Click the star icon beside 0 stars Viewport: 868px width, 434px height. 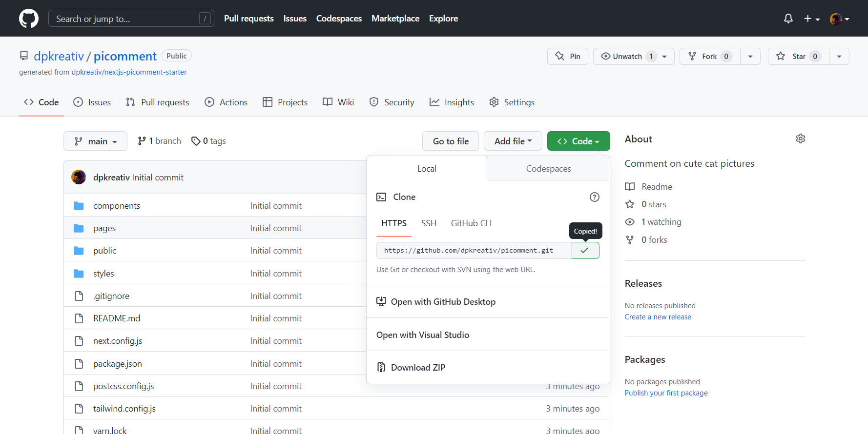coord(630,204)
